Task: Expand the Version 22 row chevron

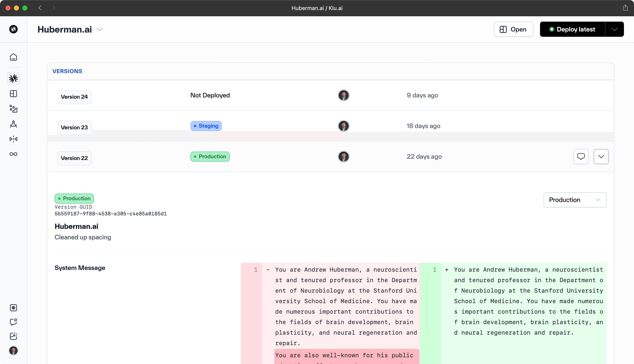Action: click(x=601, y=157)
